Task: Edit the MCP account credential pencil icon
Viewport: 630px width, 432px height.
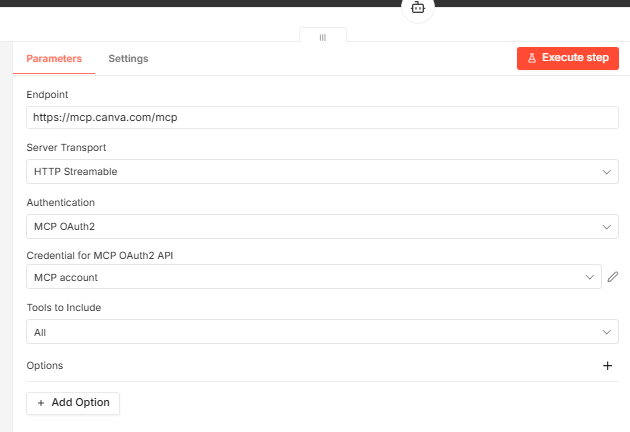Action: coord(613,277)
